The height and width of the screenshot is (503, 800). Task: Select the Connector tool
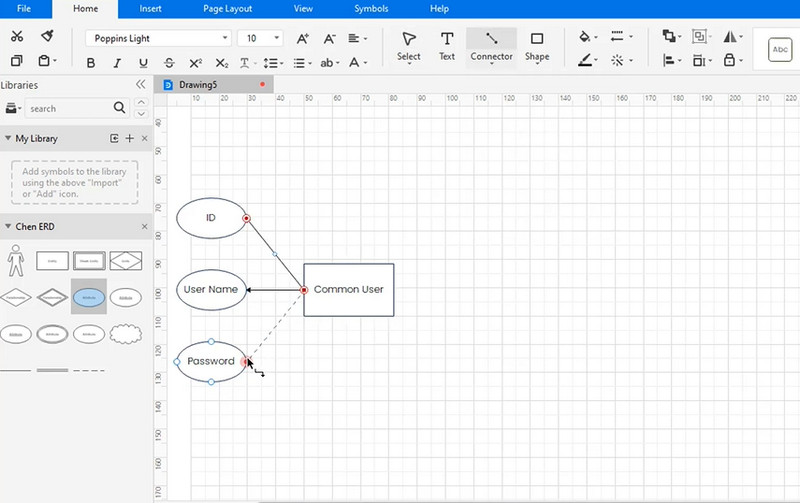pos(491,45)
